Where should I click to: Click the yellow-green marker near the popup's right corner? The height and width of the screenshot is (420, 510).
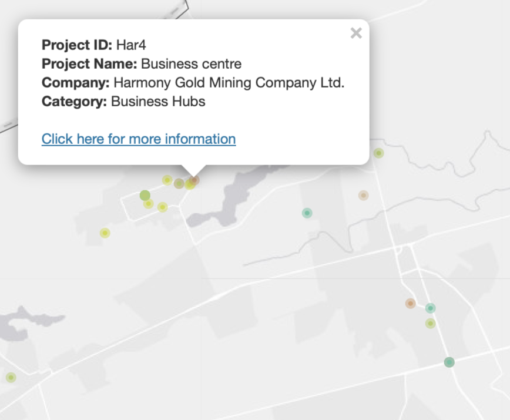coord(378,153)
